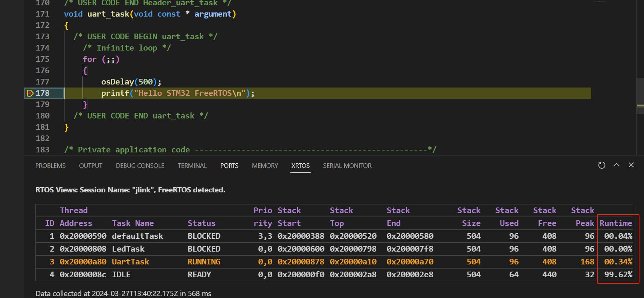Open the PROBLEMS tab

tap(50, 166)
